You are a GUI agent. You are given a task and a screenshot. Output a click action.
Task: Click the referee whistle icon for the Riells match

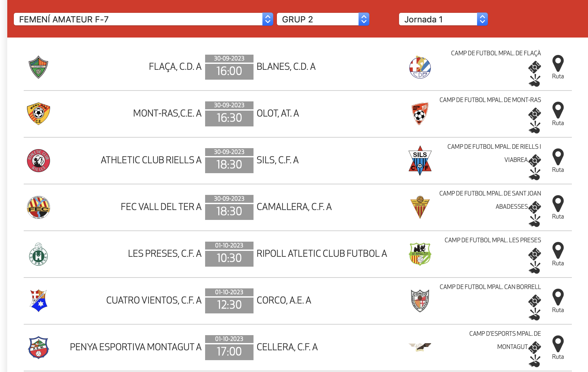coord(535,174)
